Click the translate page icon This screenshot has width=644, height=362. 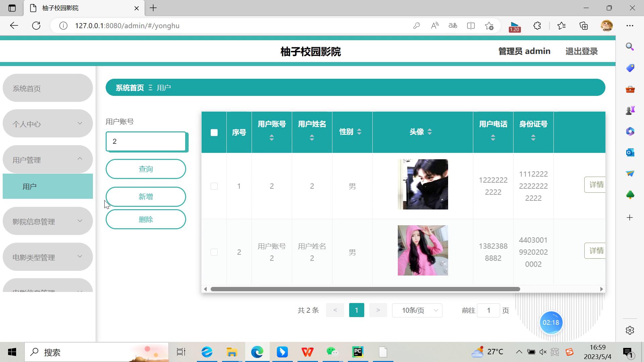[453, 26]
